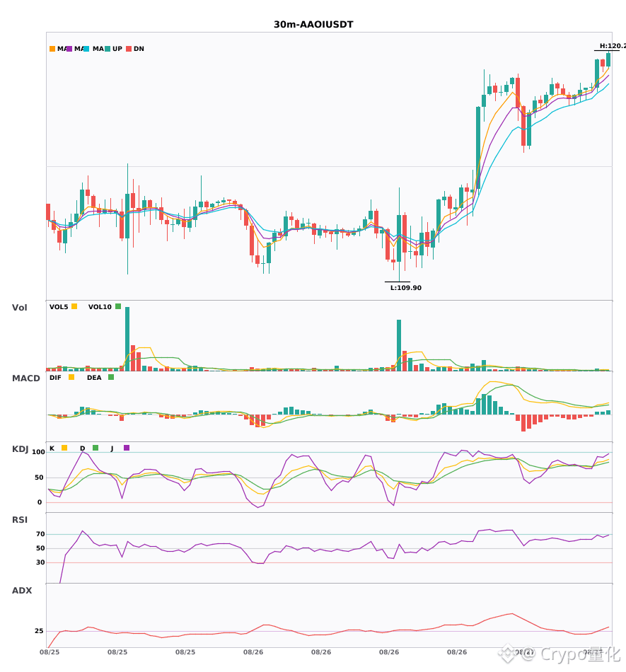
Task: Click the green DEA swatch
Action: (x=111, y=377)
